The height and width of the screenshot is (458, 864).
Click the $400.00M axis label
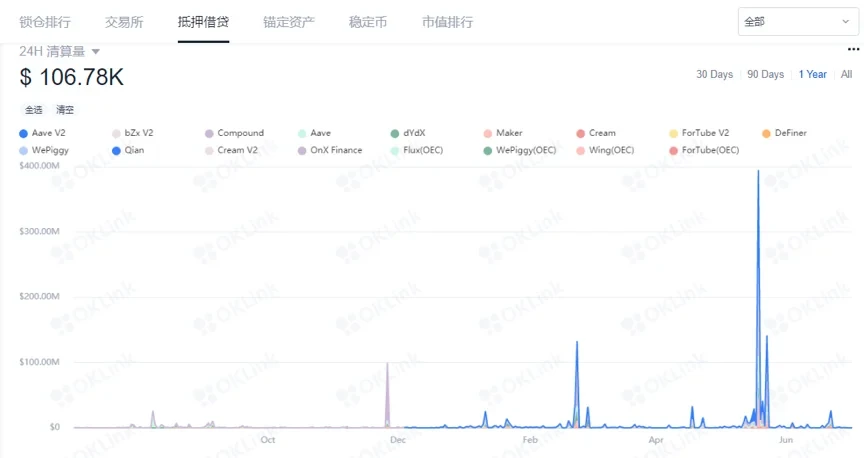(x=39, y=166)
